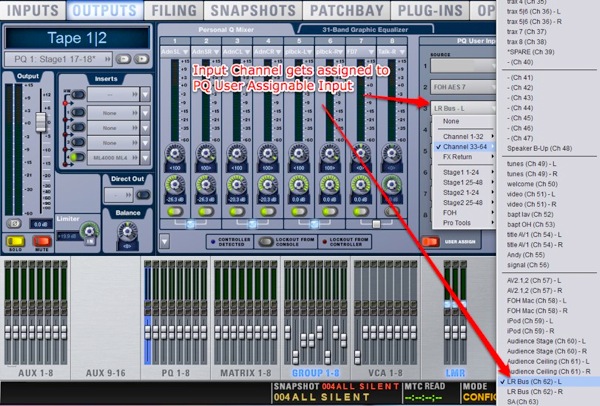Go to next output with the plus button
The width and height of the screenshot is (600, 406).
click(x=142, y=59)
